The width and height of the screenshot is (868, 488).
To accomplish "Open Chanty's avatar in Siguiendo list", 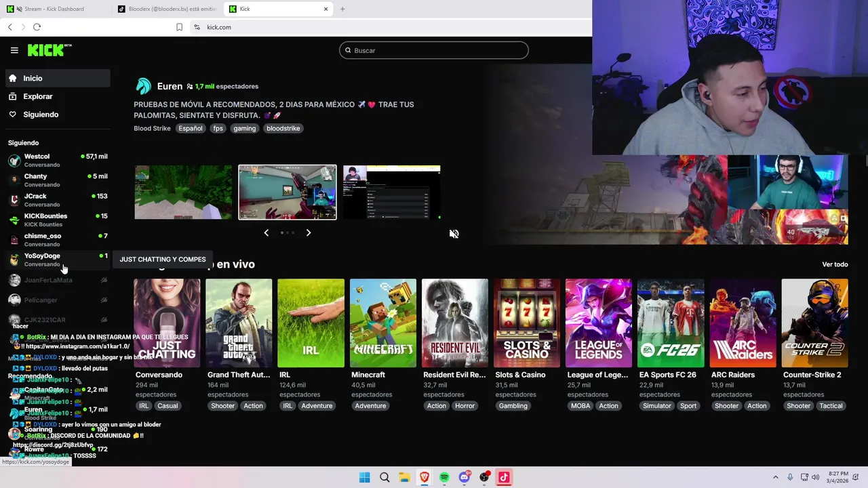I will [x=14, y=180].
